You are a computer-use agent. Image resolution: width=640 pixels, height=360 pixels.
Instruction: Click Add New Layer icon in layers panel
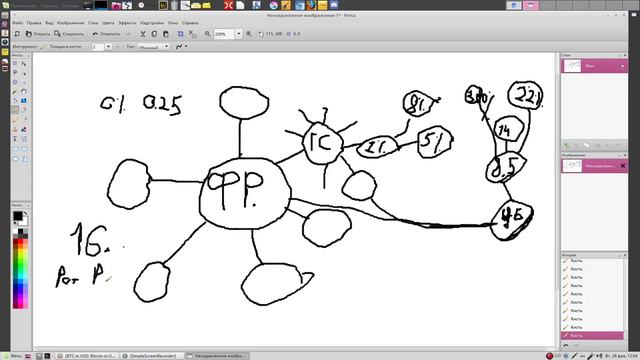[x=567, y=145]
